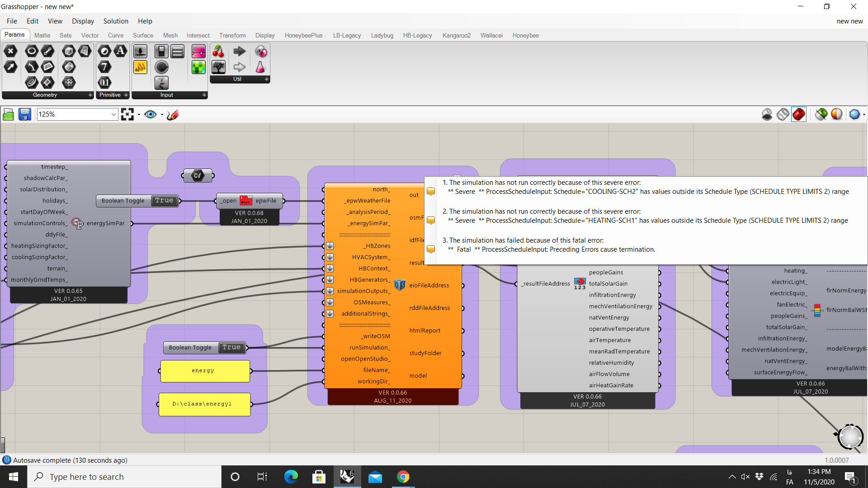Select the Text parameter 'A' icon
This screenshot has width=868, height=488.
pos(120,51)
